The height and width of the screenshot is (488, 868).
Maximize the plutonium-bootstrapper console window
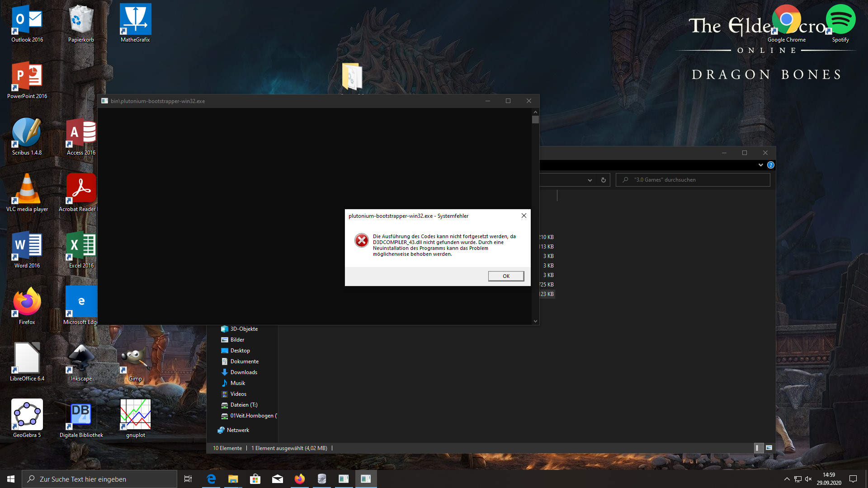click(508, 101)
